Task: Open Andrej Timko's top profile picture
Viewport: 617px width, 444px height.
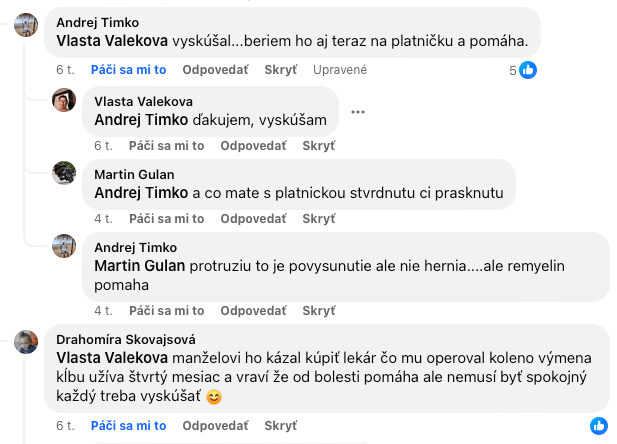Action: point(26,26)
